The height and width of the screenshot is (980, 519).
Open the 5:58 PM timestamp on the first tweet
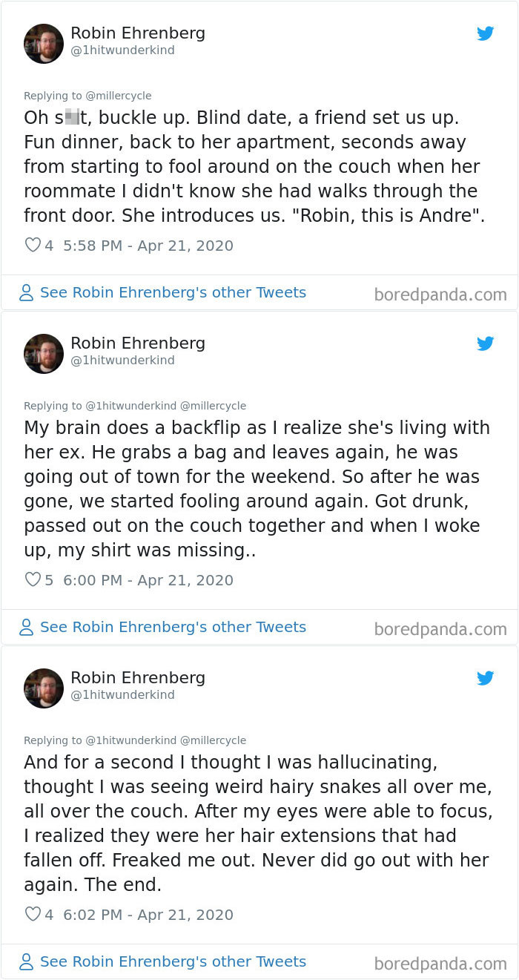click(89, 245)
